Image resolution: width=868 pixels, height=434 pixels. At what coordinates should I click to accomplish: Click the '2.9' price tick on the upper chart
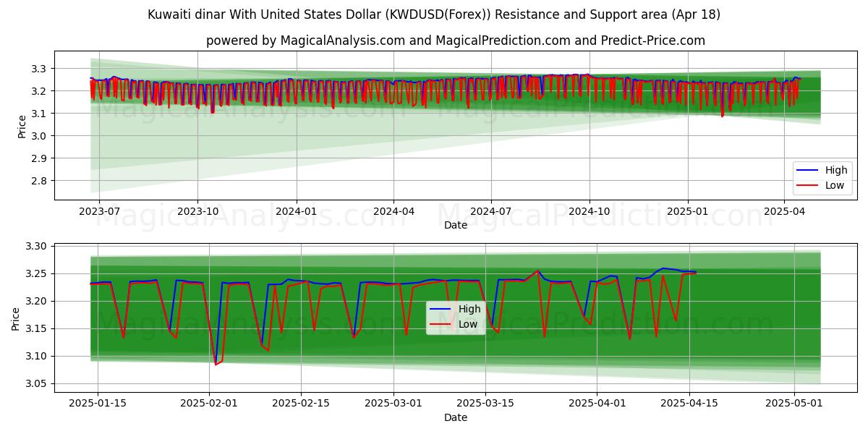40,158
